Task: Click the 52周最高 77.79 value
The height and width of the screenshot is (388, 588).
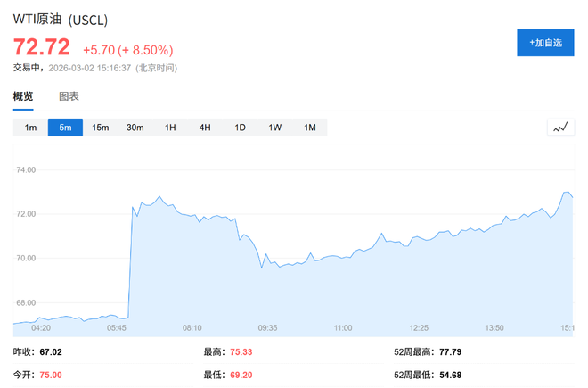Action: point(451,351)
